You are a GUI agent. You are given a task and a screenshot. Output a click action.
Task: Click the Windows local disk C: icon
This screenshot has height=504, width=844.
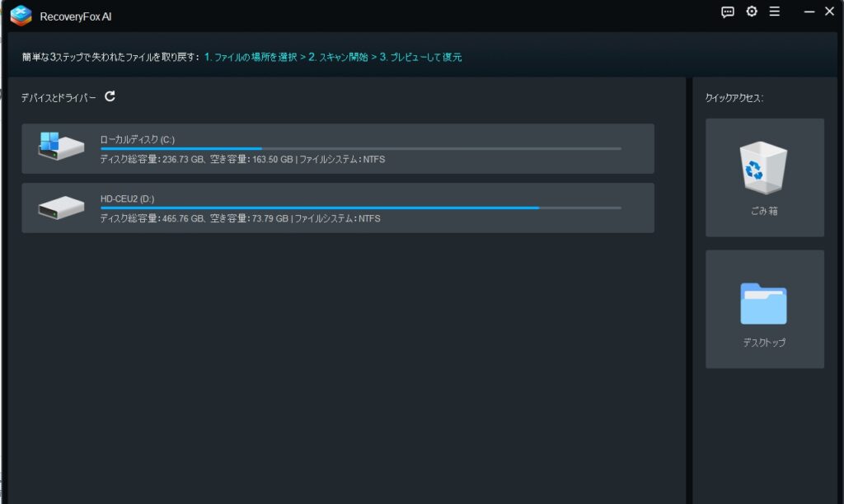61,147
